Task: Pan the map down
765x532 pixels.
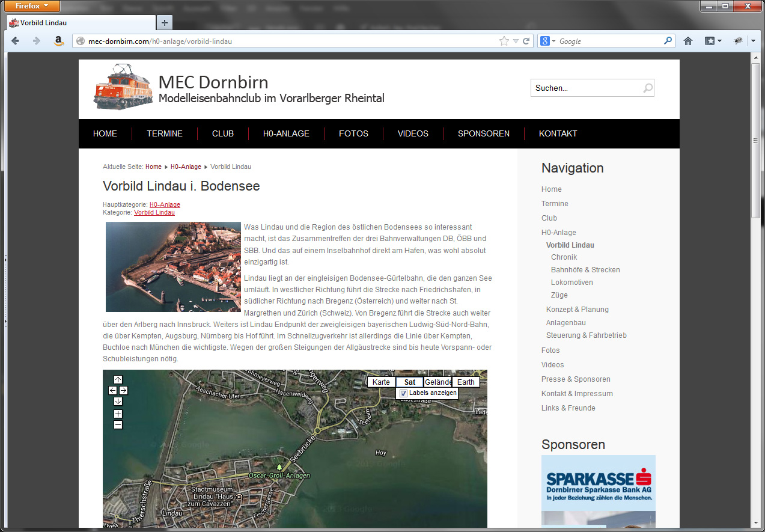Action: pyautogui.click(x=118, y=401)
